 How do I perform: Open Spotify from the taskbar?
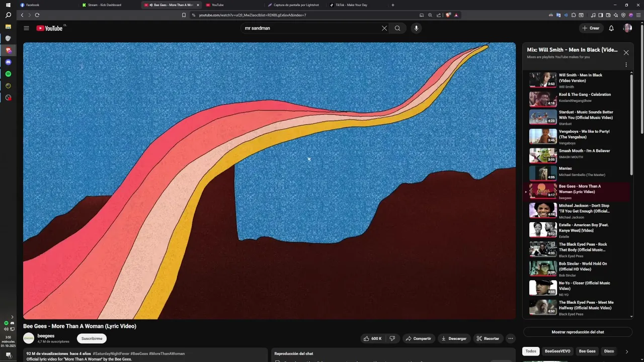click(8, 74)
